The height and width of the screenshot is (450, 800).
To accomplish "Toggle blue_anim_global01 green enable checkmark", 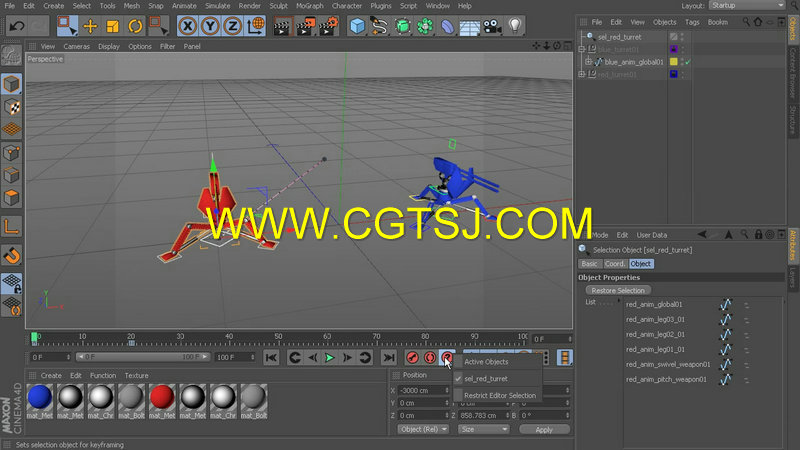I will (688, 62).
